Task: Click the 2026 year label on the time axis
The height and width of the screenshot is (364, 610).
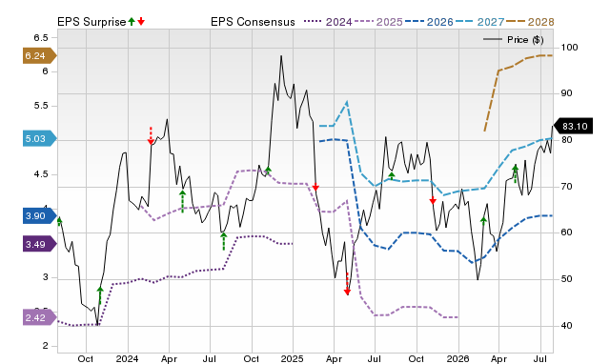Action: pos(457,358)
